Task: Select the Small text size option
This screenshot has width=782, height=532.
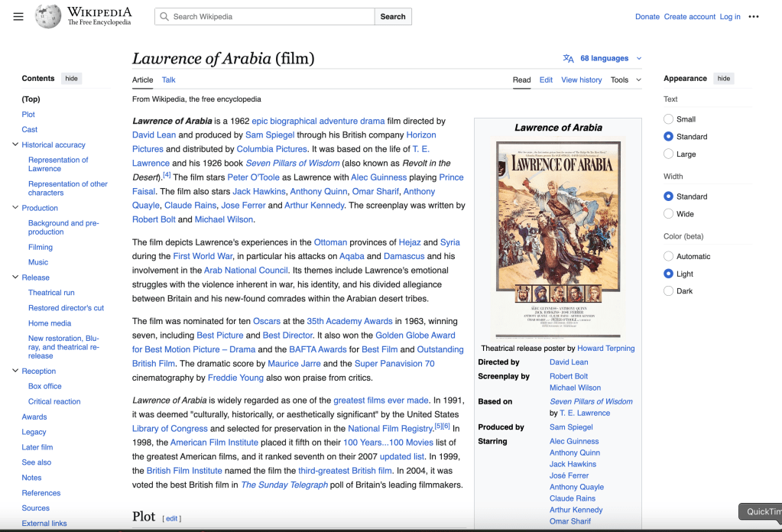Action: (669, 119)
